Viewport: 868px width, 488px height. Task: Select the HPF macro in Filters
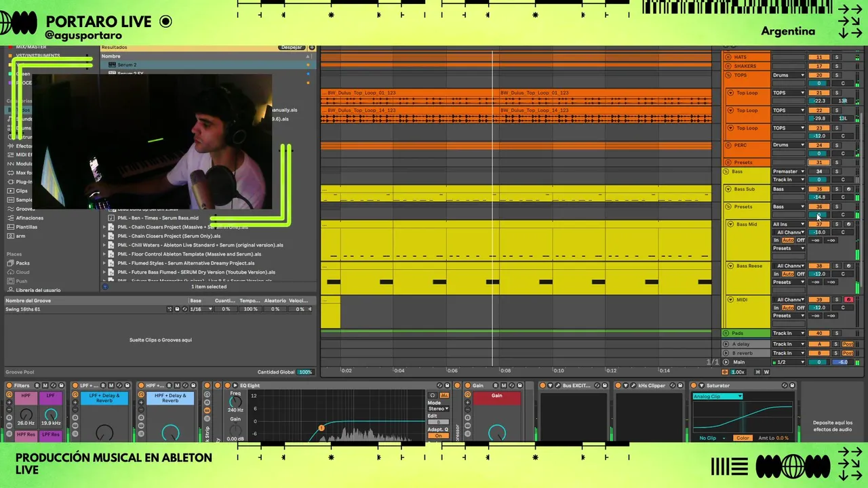coord(26,398)
